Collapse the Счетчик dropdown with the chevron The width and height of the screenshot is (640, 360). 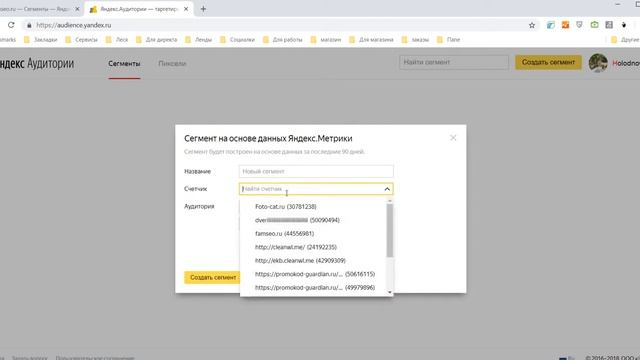(x=387, y=189)
